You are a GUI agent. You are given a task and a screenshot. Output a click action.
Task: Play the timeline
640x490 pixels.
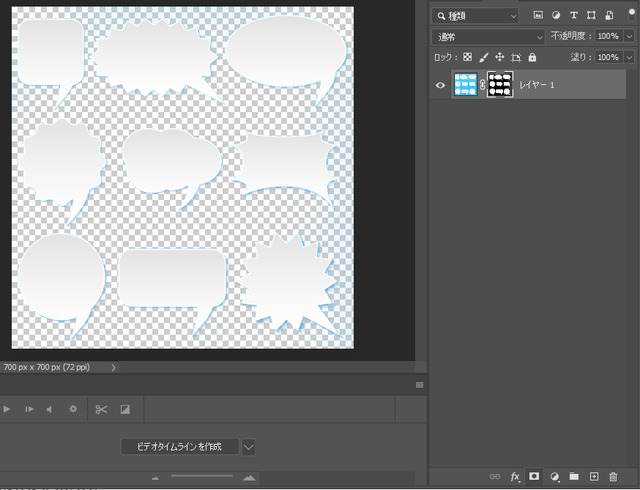pos(7,409)
